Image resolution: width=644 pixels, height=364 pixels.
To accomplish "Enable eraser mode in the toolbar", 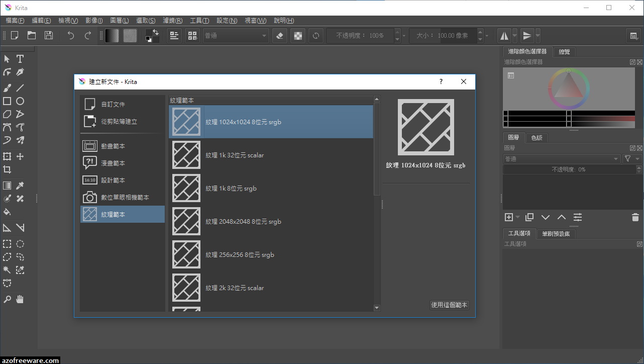I will [x=279, y=35].
